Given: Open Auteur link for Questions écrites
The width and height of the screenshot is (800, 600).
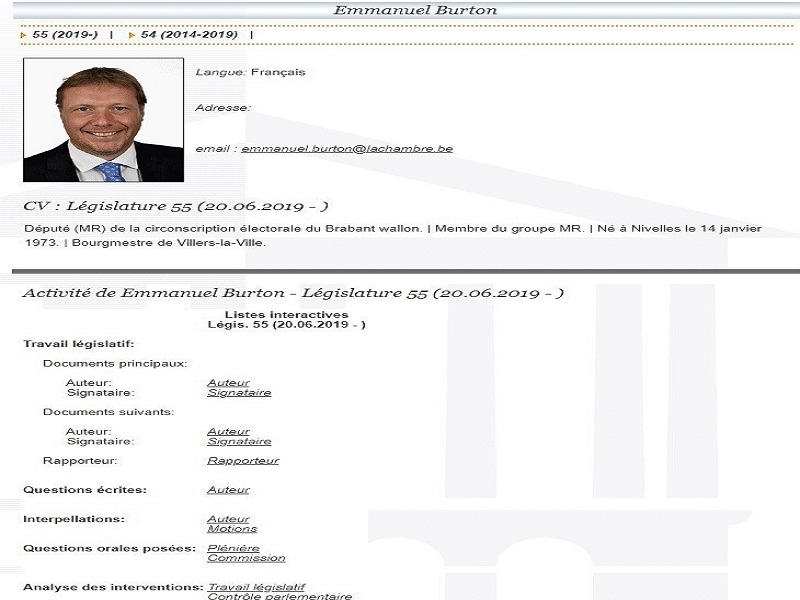Looking at the screenshot, I should (x=229, y=490).
